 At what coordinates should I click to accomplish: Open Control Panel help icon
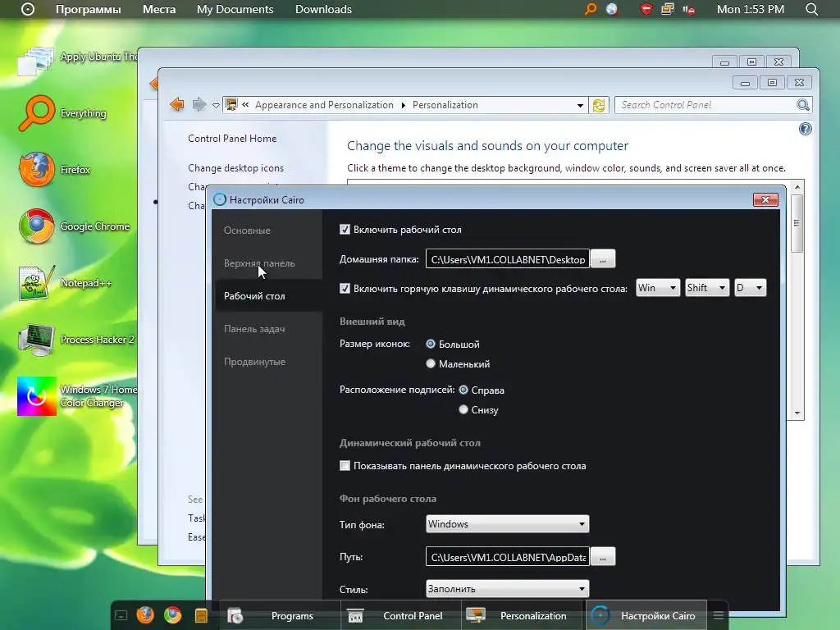(x=806, y=129)
